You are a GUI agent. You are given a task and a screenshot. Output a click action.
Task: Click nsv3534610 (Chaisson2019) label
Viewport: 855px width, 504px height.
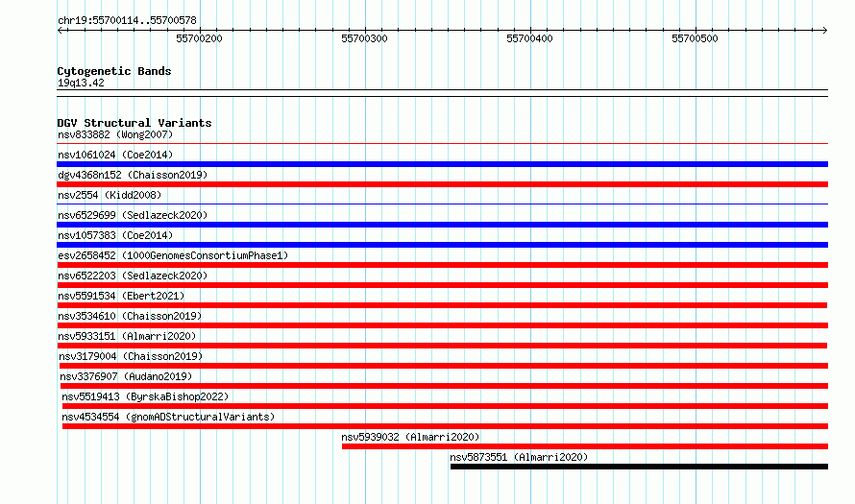point(130,316)
